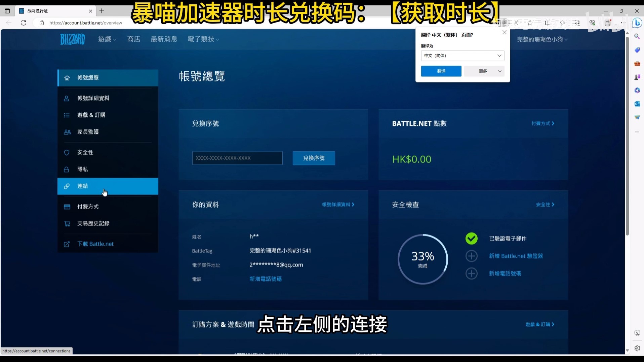Open the 商店 menu item
This screenshot has width=644, height=362.
[133, 39]
